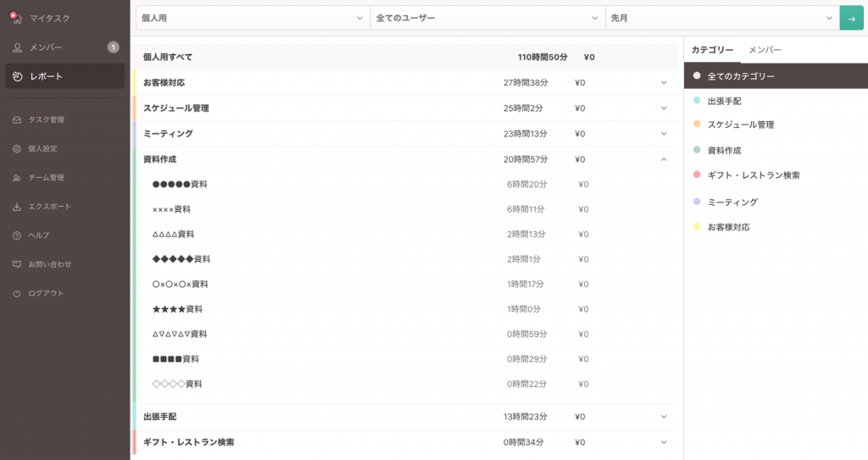Open the 全てのユーザー dropdown
The width and height of the screenshot is (868, 460).
click(x=487, y=18)
